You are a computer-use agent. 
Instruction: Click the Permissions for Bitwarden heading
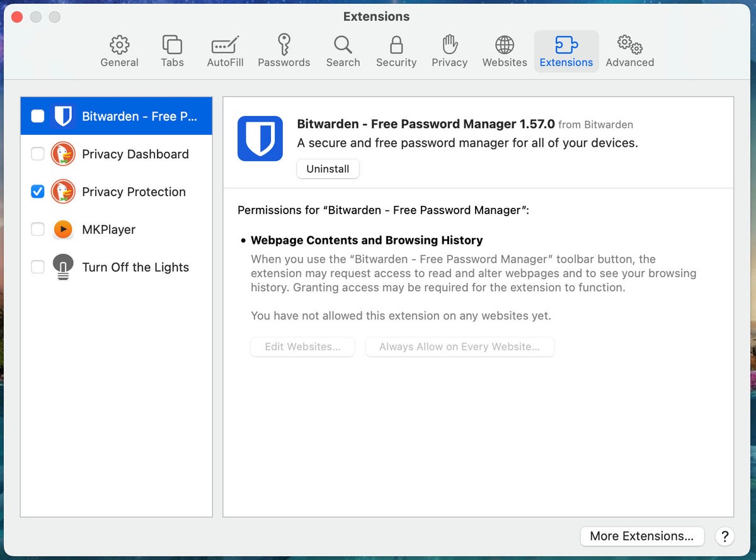pos(383,210)
